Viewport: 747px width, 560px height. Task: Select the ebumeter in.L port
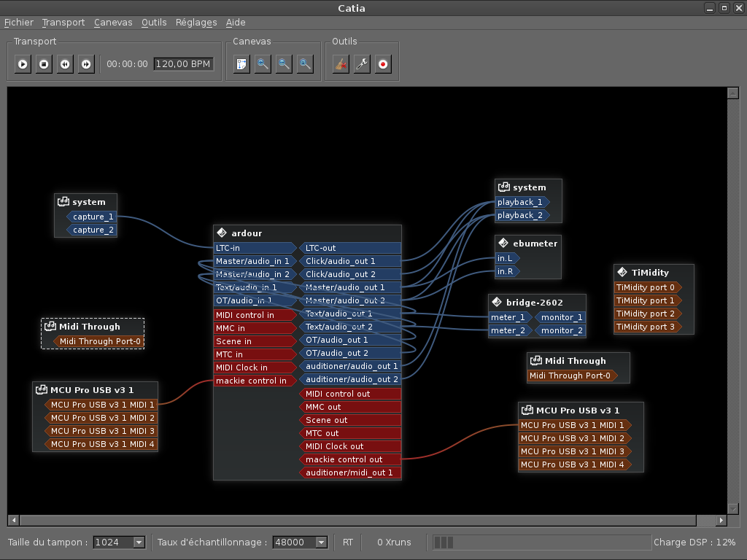click(x=508, y=258)
